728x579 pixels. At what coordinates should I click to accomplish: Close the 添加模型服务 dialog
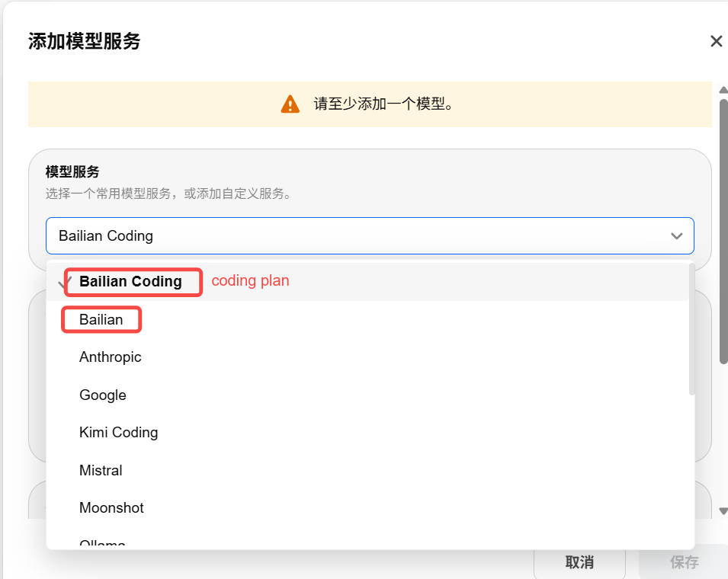716,41
